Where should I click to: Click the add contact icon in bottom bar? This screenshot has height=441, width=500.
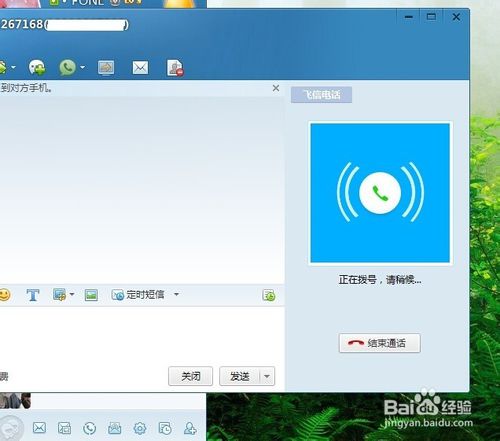click(x=190, y=428)
